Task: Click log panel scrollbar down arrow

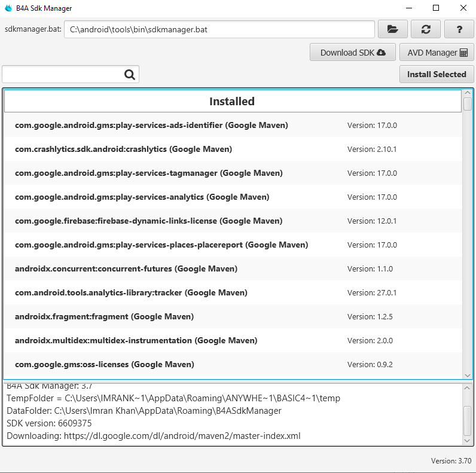Action: [467, 441]
